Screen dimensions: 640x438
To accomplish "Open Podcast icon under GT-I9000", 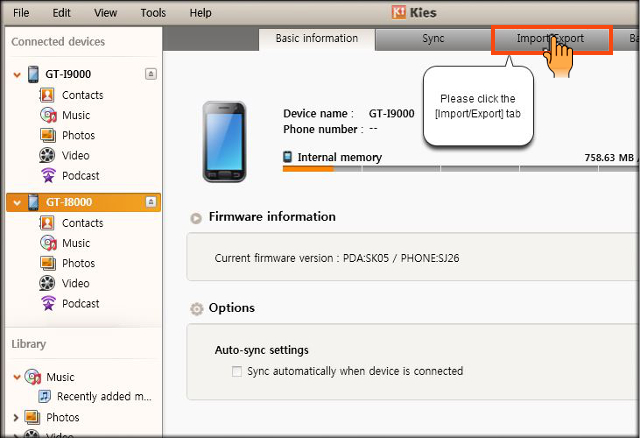I will (x=48, y=176).
